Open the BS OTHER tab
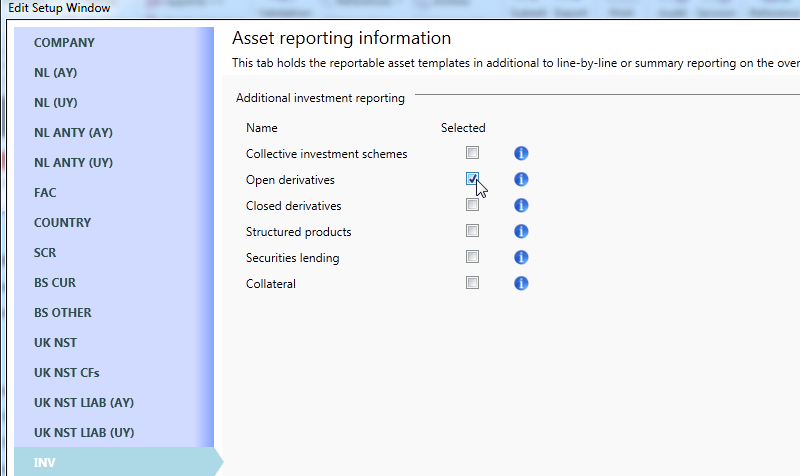Screen dimensions: 800x476 (114, 313)
